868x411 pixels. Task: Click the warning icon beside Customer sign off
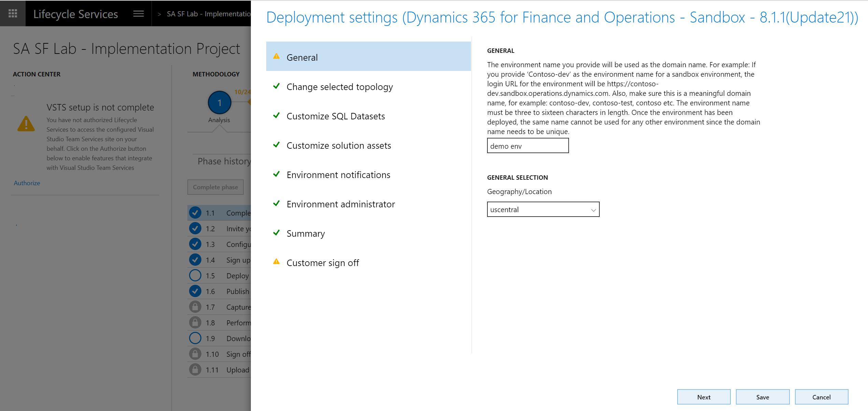tap(276, 262)
